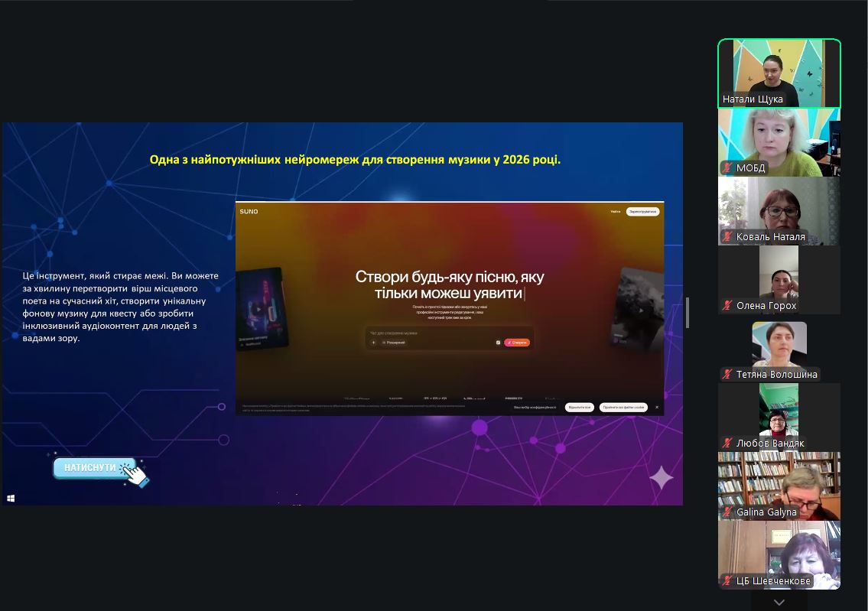Click muted mic icon for Олена Горох
Screen dimensions: 868x611
point(728,306)
